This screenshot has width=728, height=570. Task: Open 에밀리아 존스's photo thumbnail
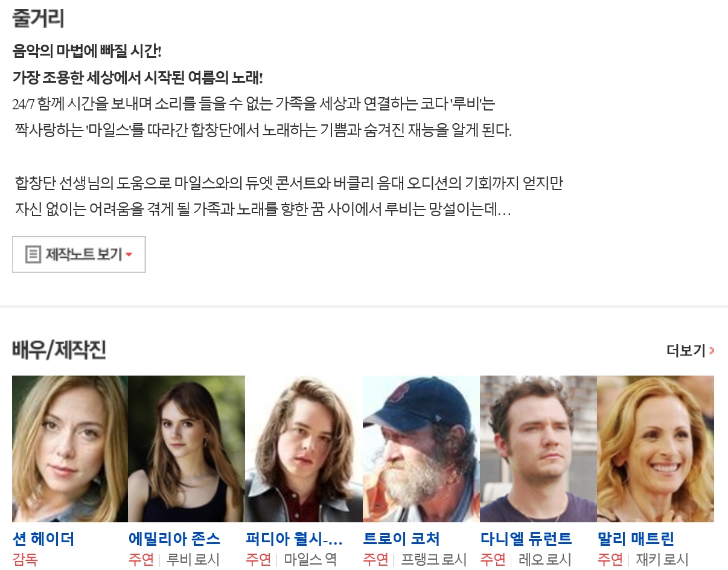pos(187,449)
